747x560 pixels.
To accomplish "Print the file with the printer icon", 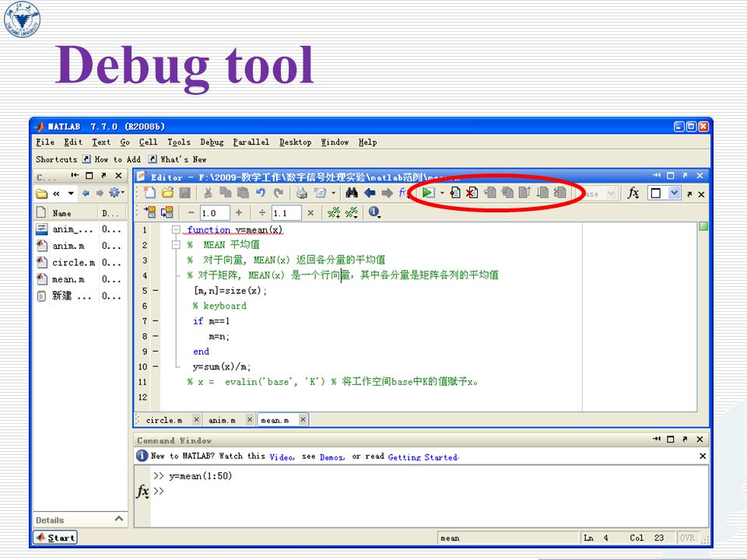I will pyautogui.click(x=301, y=193).
